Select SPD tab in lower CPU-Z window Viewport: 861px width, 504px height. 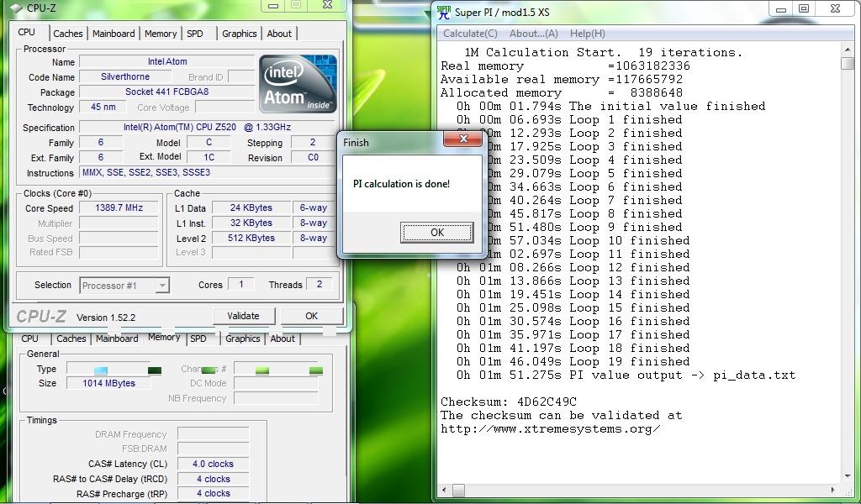coord(198,339)
